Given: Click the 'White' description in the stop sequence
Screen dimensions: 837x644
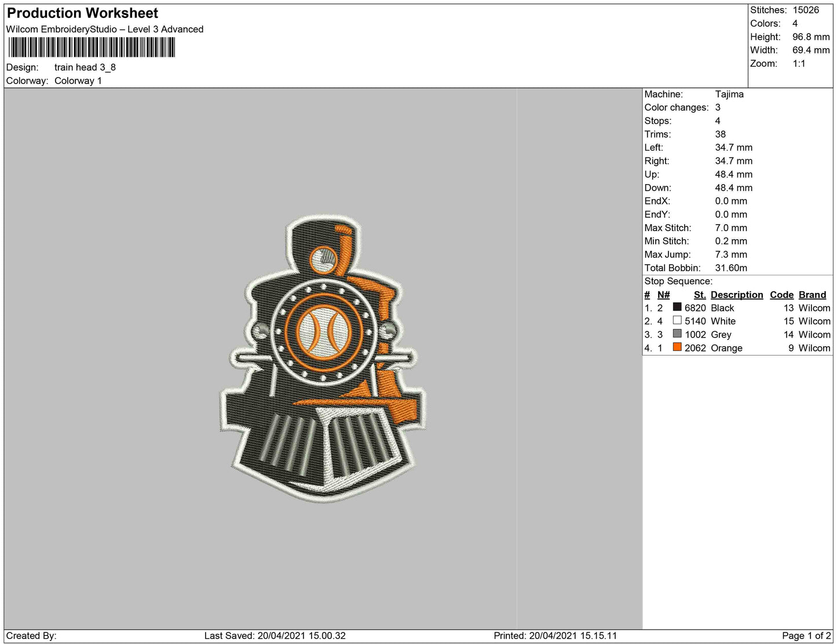Looking at the screenshot, I should (723, 321).
